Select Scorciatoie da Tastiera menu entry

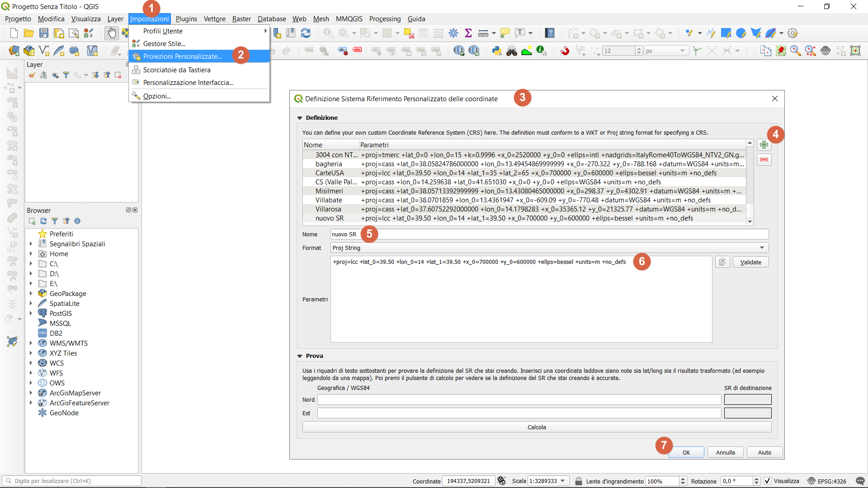click(177, 70)
